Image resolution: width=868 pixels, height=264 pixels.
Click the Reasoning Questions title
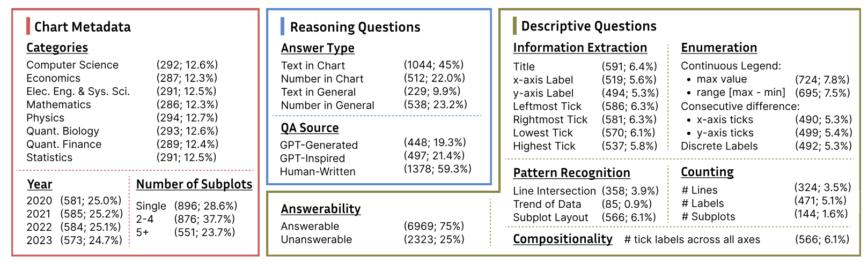[355, 27]
